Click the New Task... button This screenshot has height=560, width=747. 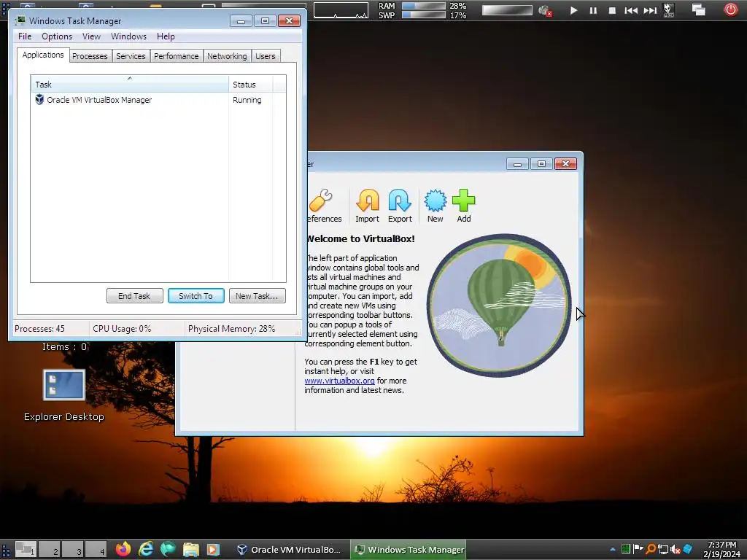coord(258,296)
